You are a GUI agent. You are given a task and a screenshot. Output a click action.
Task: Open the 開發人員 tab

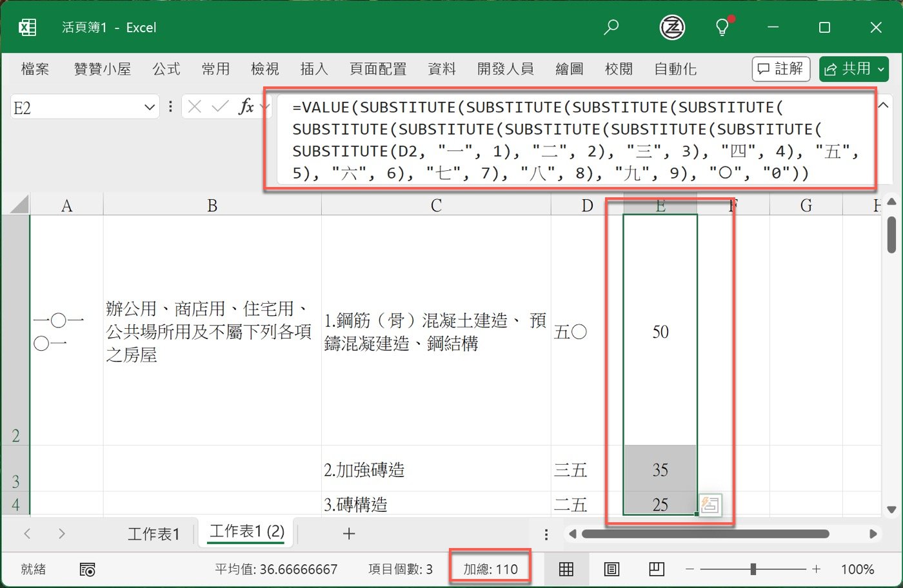(x=506, y=69)
